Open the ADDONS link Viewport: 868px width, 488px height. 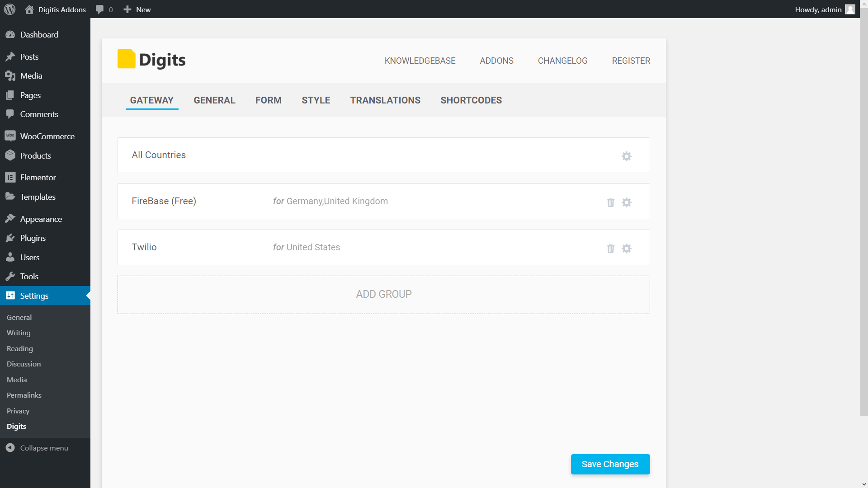click(x=496, y=61)
